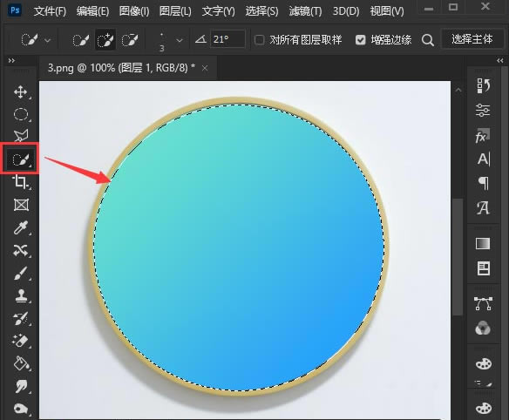Close the 3.png document tab
509x420 pixels.
click(x=205, y=68)
